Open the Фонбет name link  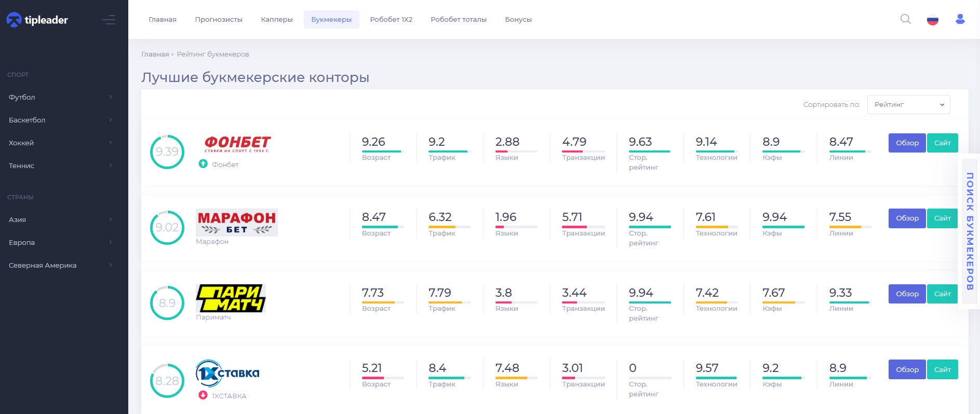[225, 164]
